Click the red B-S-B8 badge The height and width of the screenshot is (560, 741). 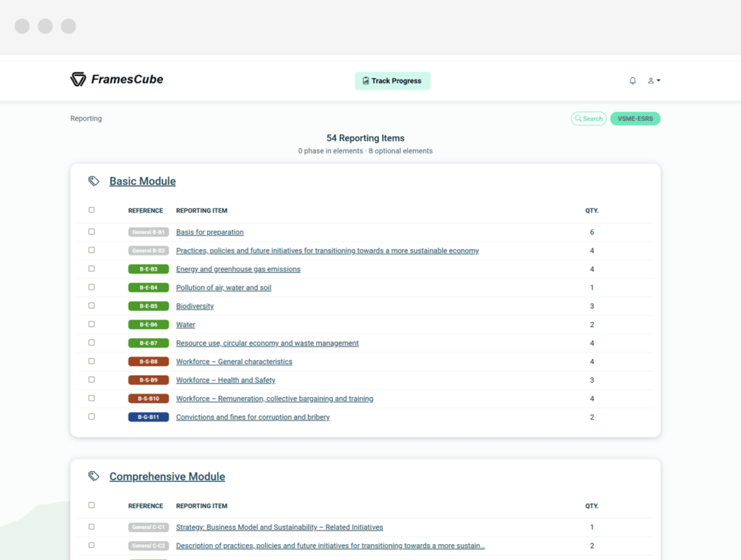(x=148, y=362)
